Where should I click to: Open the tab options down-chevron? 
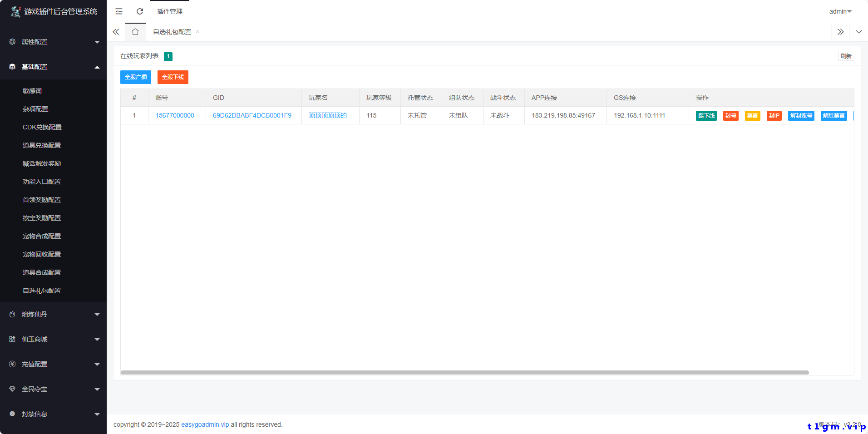(858, 32)
